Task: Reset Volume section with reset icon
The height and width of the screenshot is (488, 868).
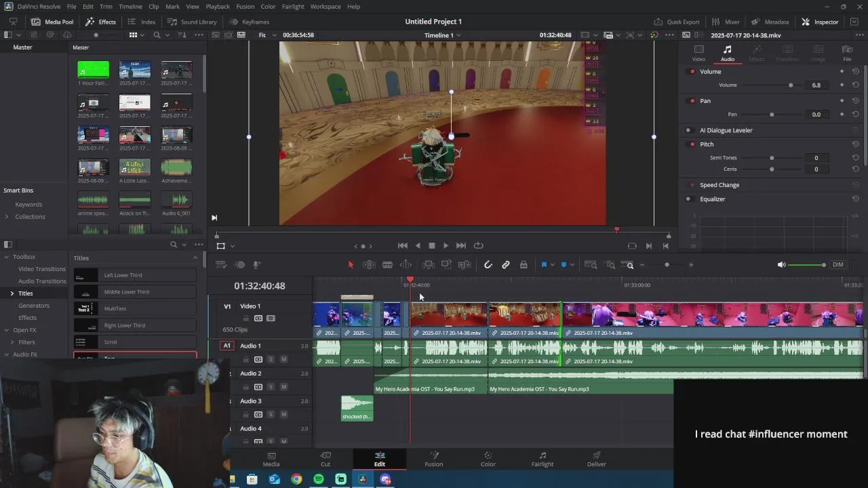Action: click(x=856, y=71)
